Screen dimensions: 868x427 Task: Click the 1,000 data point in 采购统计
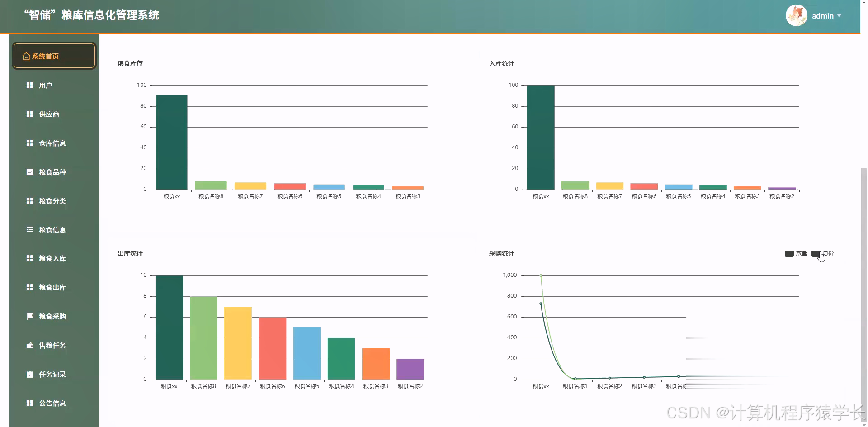pyautogui.click(x=541, y=275)
